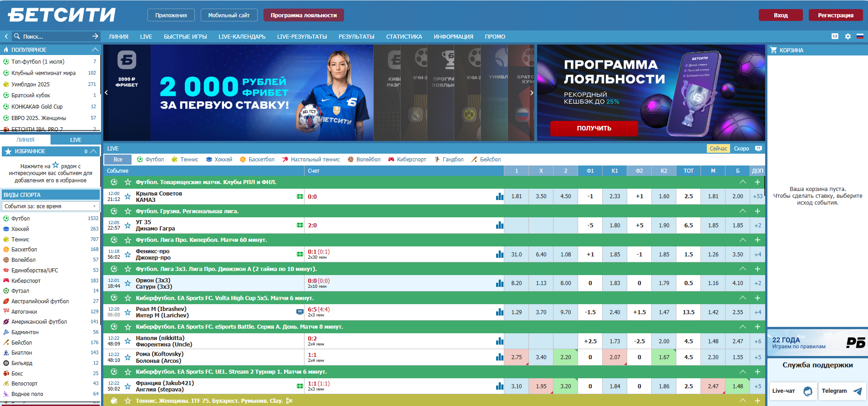868x406 pixels.
Task: Click shopping cart icon in Корзина header
Action: [773, 50]
